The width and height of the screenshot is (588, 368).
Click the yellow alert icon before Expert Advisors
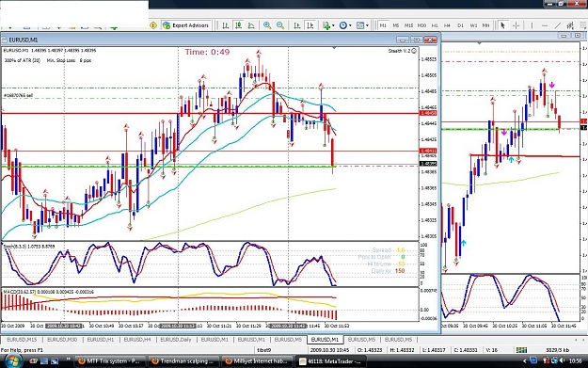153,25
